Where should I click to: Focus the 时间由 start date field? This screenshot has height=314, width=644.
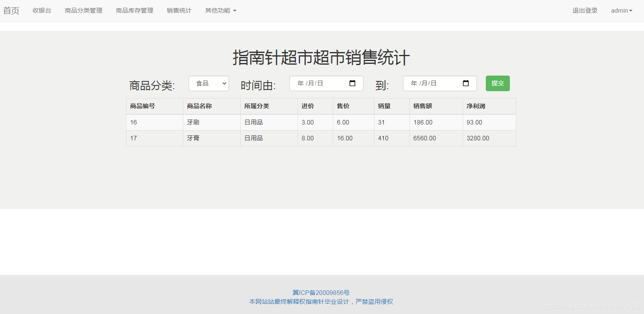(x=326, y=83)
